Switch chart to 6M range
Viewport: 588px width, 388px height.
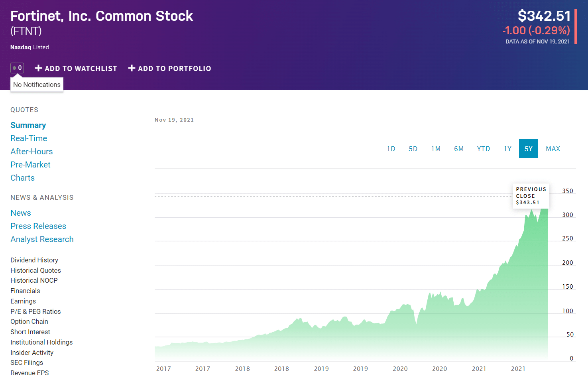pyautogui.click(x=459, y=149)
